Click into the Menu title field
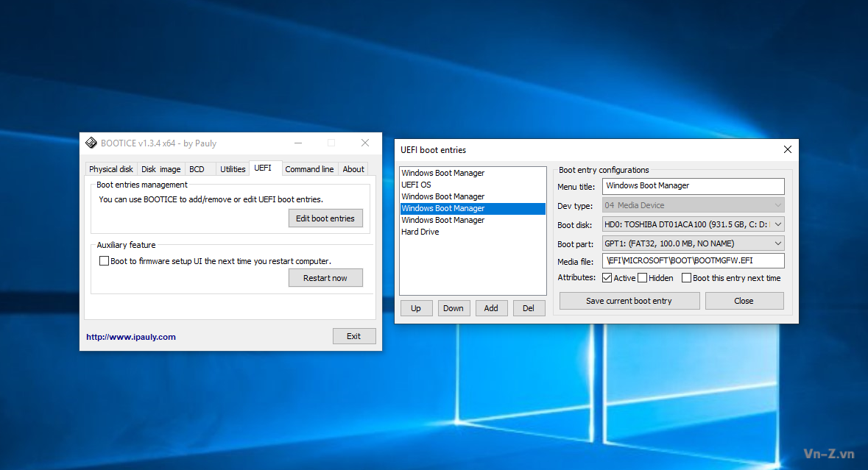 tap(693, 186)
